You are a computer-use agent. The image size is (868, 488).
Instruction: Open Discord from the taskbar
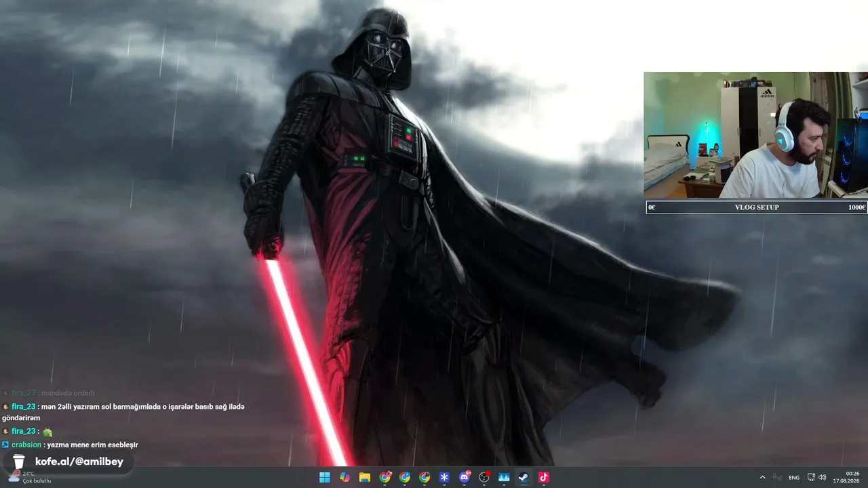(x=465, y=477)
